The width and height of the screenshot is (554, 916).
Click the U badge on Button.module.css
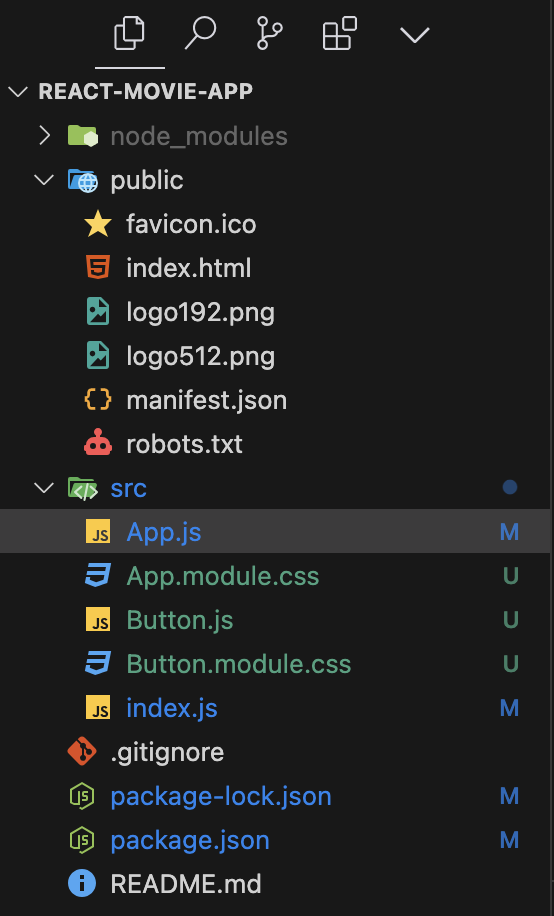510,664
